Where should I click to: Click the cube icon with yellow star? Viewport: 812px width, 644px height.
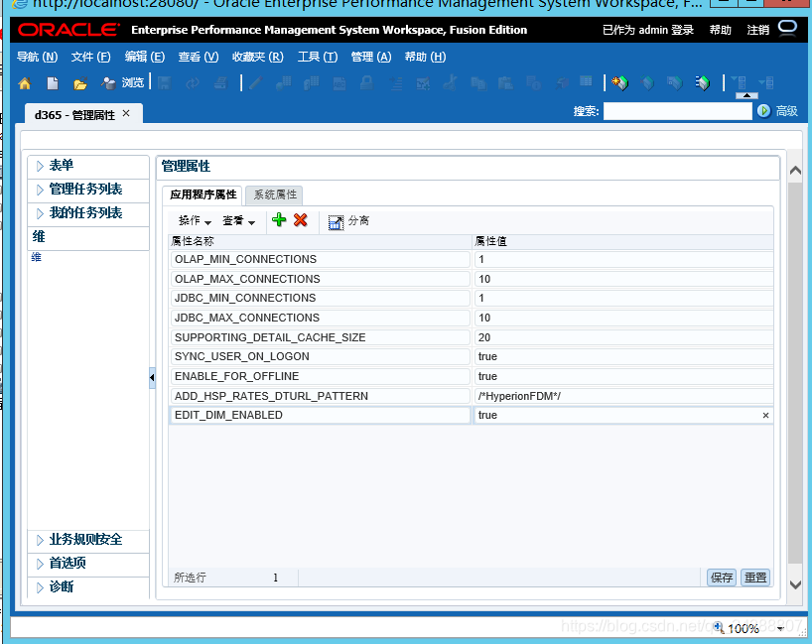[619, 82]
